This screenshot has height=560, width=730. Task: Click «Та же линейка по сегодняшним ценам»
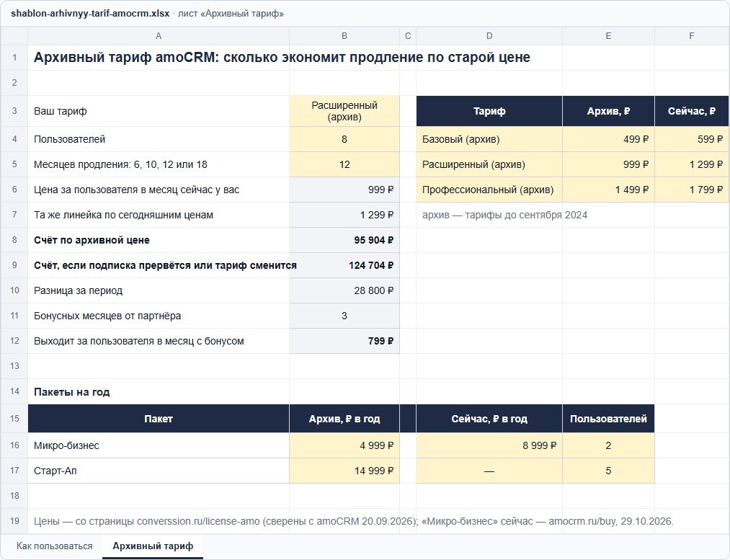[x=123, y=215]
